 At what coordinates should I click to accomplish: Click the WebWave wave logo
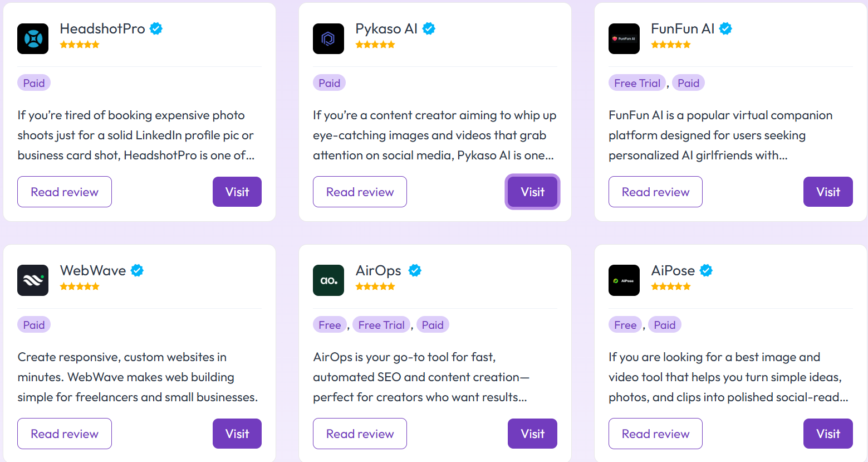32,280
